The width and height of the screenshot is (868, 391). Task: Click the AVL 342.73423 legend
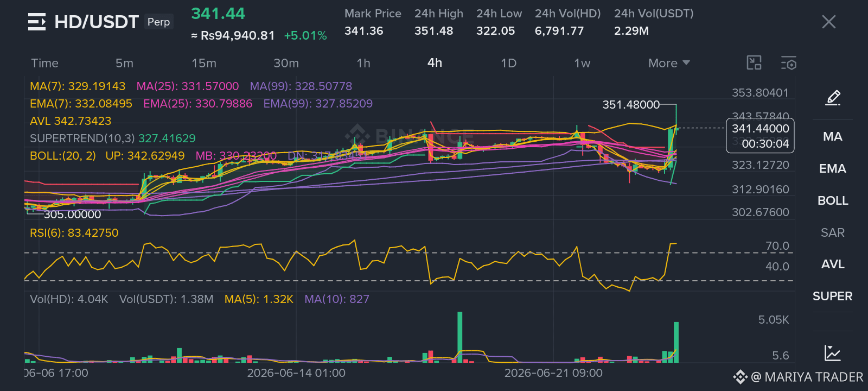[x=71, y=121]
